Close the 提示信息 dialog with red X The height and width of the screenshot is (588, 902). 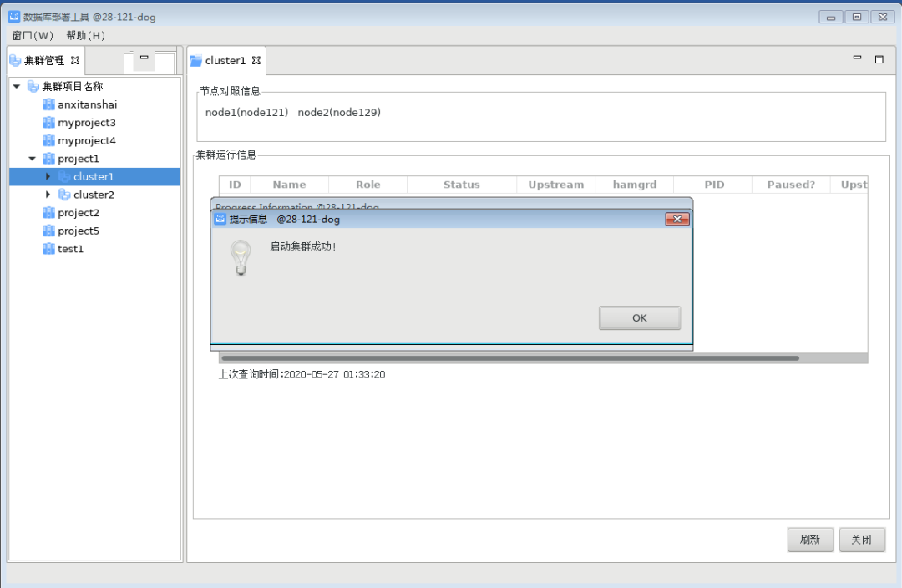677,219
